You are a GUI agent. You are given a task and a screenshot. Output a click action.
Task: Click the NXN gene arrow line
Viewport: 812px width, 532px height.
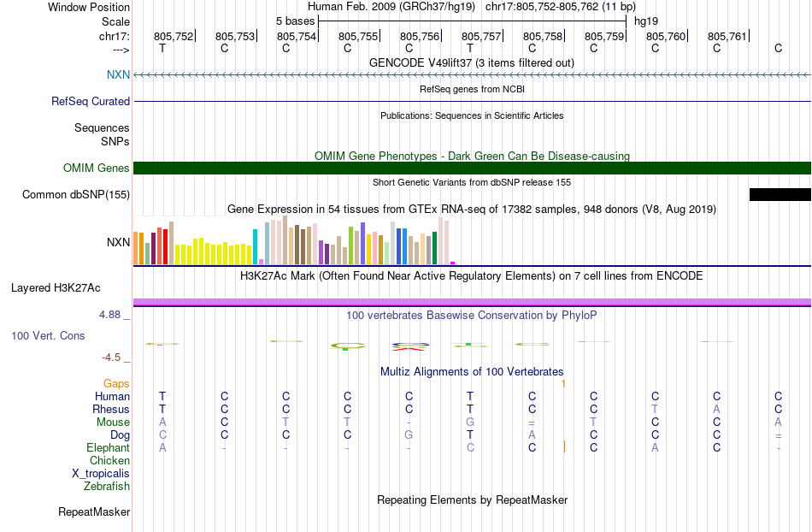[x=472, y=75]
